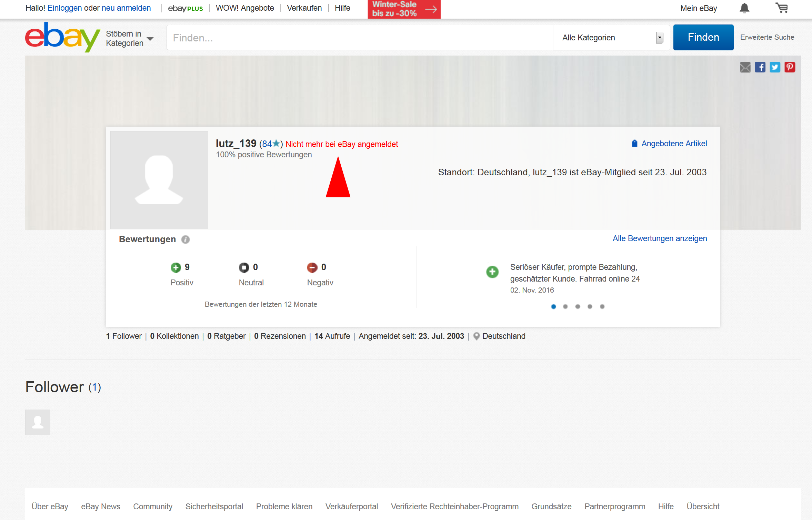Open Sicherheitsportal footer link
This screenshot has width=812, height=520.
(214, 507)
